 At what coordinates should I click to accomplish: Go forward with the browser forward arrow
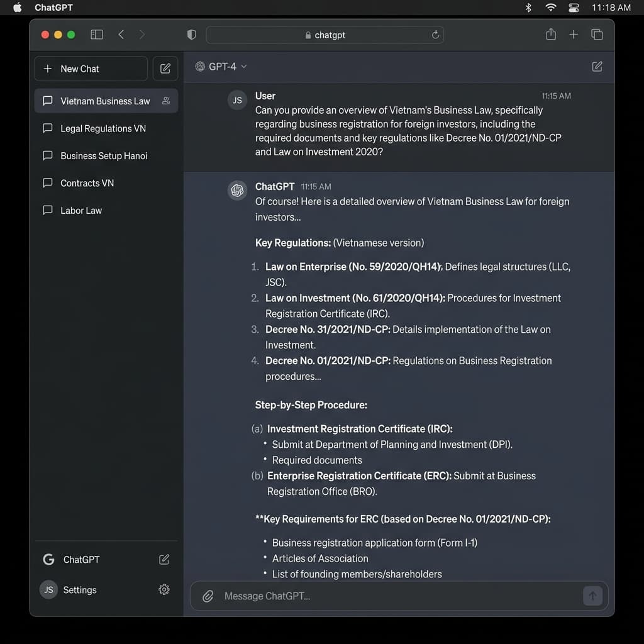[142, 35]
